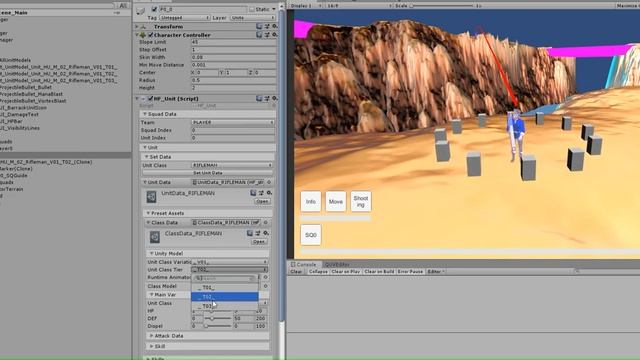This screenshot has width=640, height=360.
Task: Click the UnitData_RIFLEMAN asset thumbnail icon
Action: [x=151, y=197]
